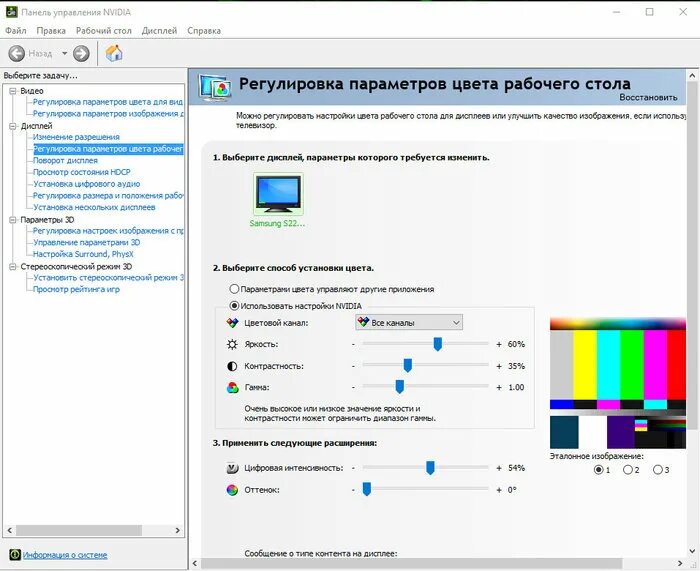This screenshot has height=571, width=700.
Task: Collapse the Видео tree node
Action: pyautogui.click(x=12, y=91)
